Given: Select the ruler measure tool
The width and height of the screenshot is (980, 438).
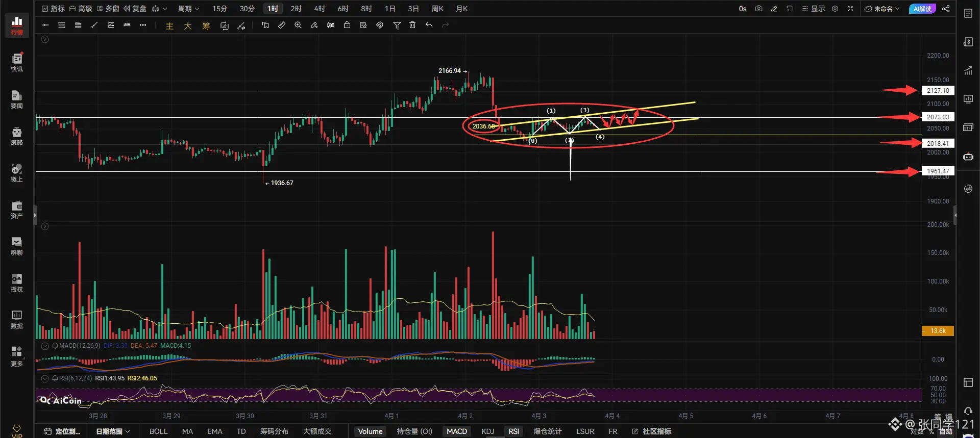Looking at the screenshot, I should coord(282,25).
